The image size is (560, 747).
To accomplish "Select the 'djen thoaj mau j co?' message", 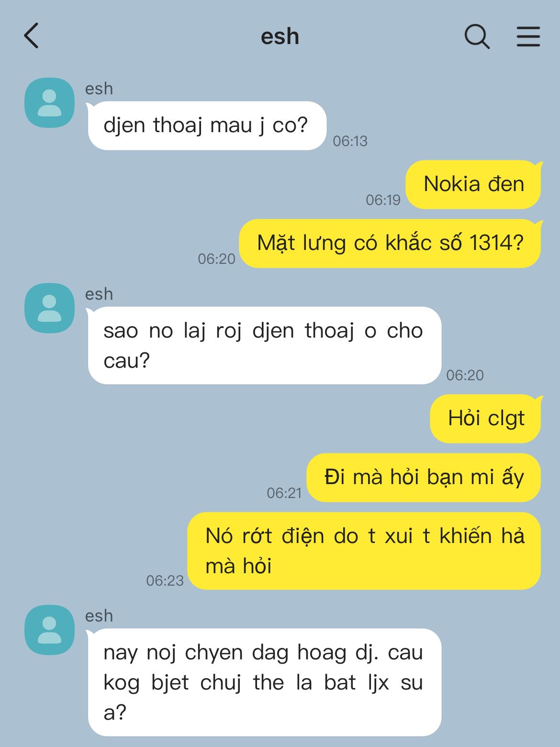I will click(x=207, y=125).
